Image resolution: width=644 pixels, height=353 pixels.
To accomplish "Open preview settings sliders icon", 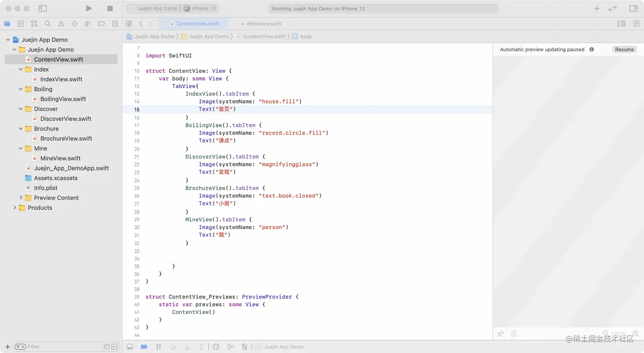I will tap(514, 334).
